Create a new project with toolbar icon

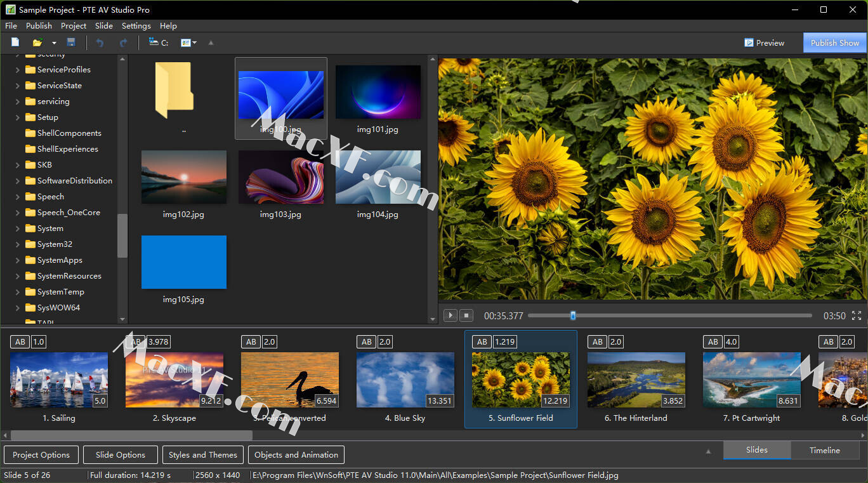point(15,43)
